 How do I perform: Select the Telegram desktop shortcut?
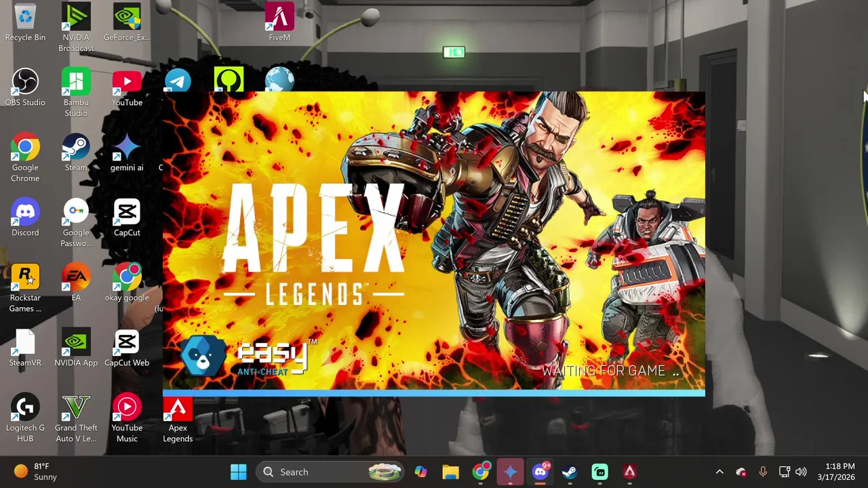[x=178, y=79]
